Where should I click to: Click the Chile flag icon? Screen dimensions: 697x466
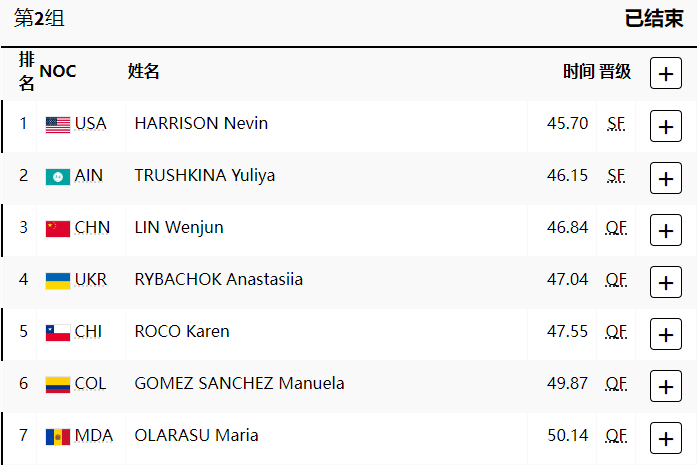(58, 333)
